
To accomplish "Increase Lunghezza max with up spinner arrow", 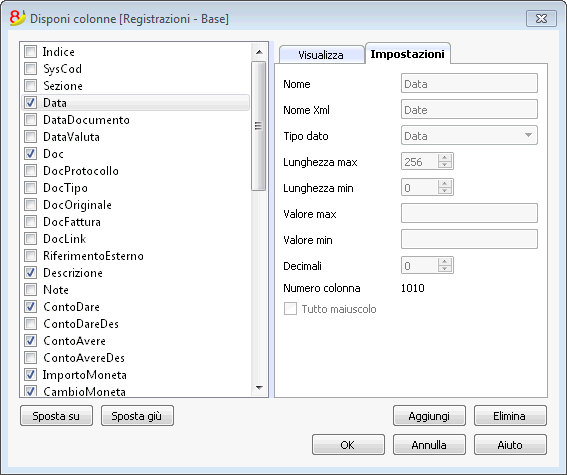I will point(445,158).
